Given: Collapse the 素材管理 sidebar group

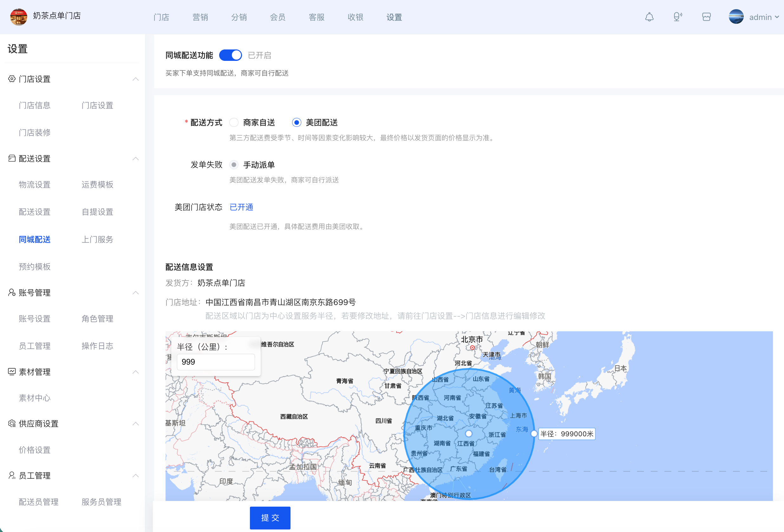Looking at the screenshot, I should pos(136,372).
